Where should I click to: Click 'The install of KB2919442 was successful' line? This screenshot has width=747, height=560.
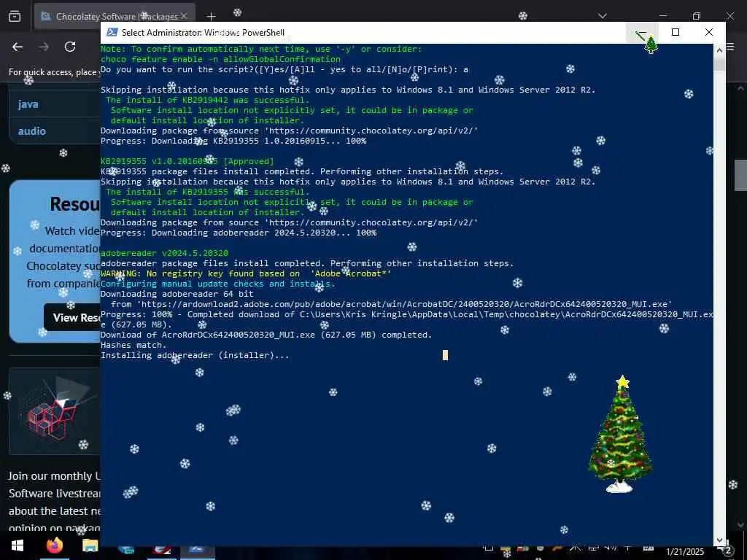208,100
